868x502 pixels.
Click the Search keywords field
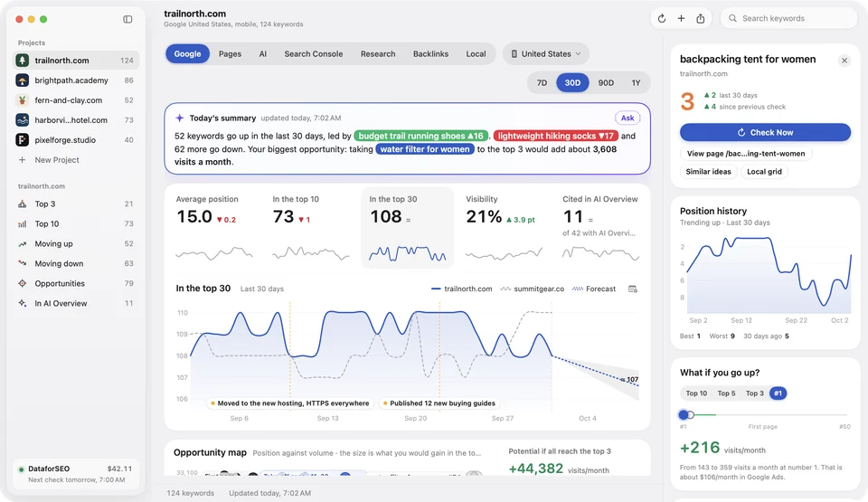(x=788, y=18)
